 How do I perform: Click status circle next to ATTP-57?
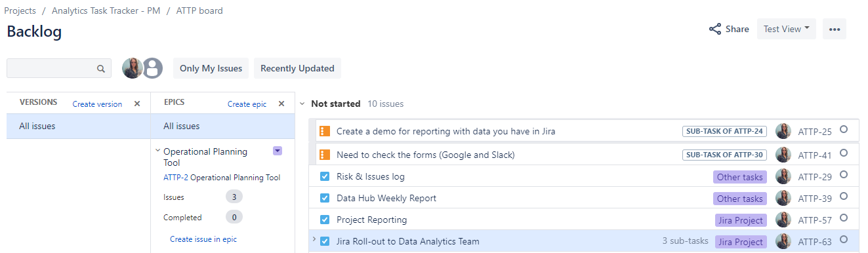click(844, 218)
